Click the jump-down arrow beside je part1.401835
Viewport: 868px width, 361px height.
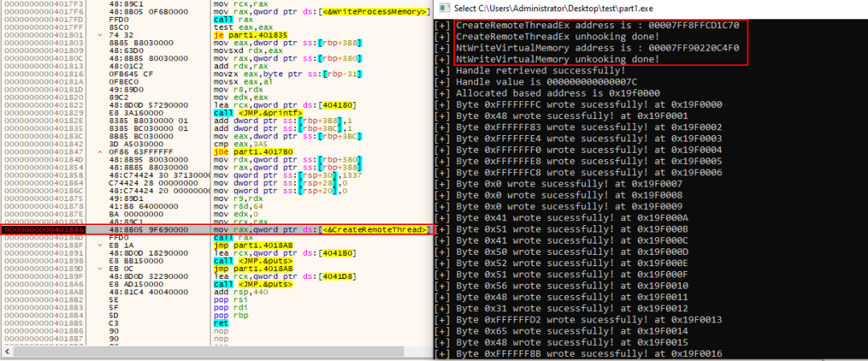(x=100, y=35)
